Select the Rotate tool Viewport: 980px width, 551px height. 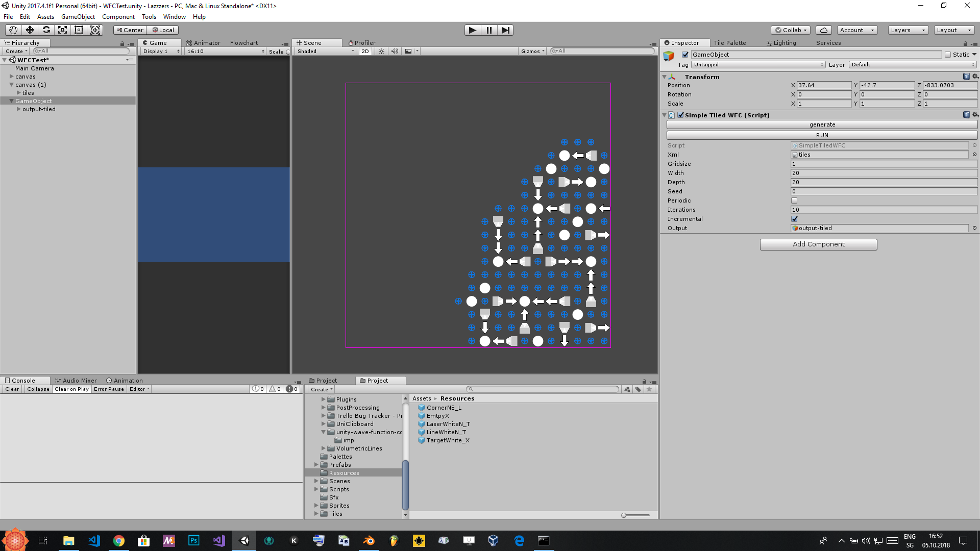tap(46, 30)
